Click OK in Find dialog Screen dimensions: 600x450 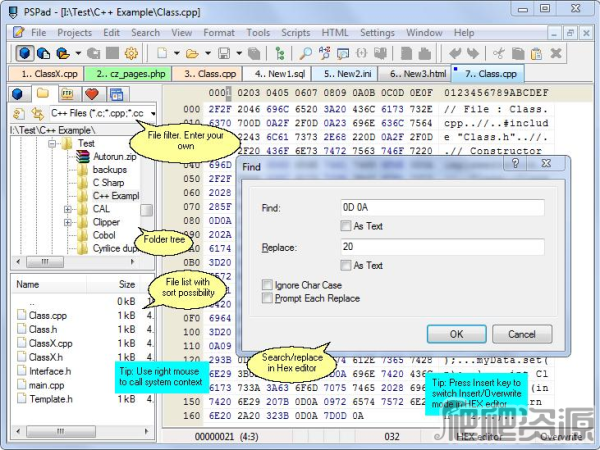pos(457,334)
